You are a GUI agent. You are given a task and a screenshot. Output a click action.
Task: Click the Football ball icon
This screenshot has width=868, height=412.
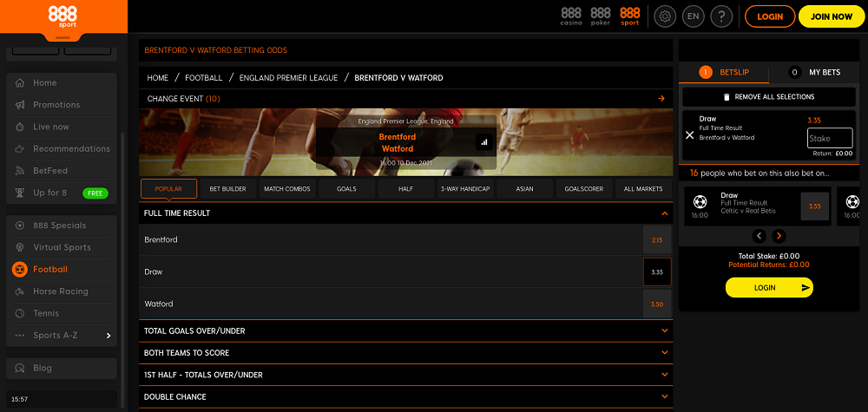pos(20,270)
